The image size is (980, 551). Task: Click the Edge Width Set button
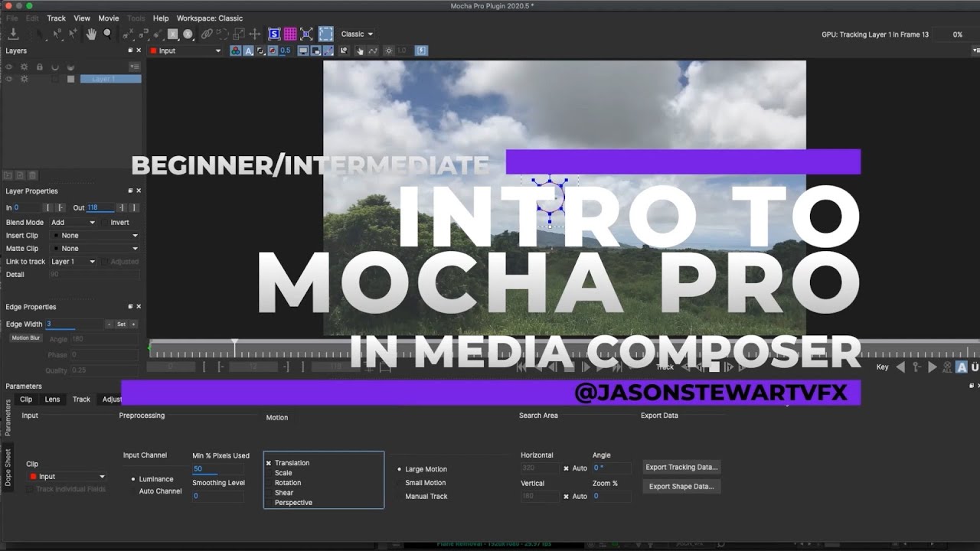coord(121,324)
